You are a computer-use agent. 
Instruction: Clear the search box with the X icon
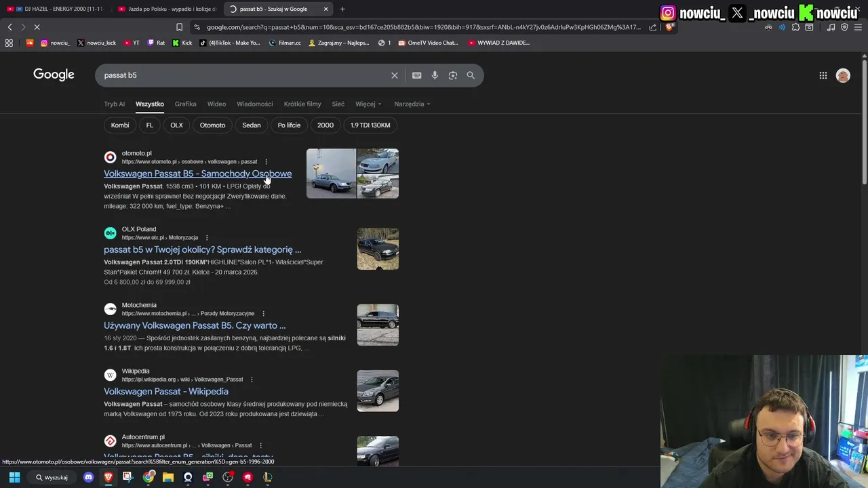click(394, 75)
